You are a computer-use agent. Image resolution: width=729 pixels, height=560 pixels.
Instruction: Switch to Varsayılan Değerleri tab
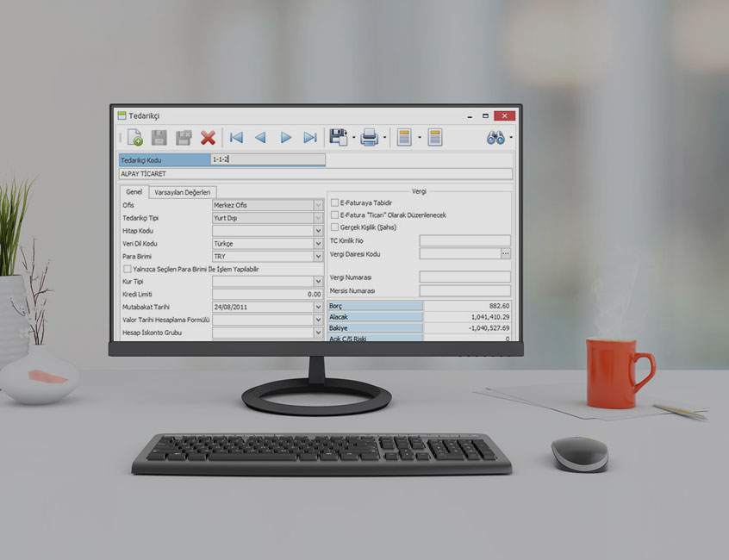point(183,191)
